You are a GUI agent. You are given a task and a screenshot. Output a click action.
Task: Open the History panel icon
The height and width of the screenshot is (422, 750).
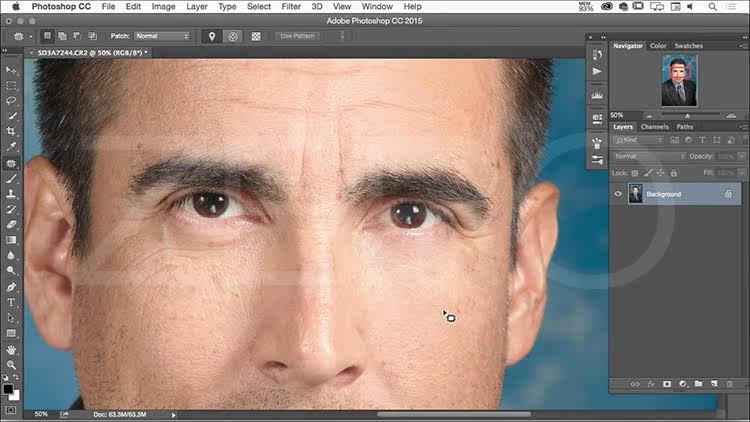tap(597, 55)
